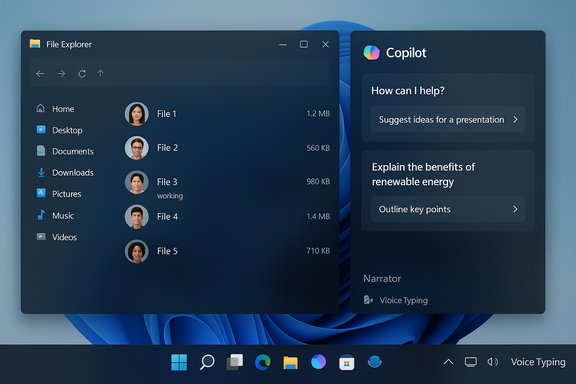Click the display icon in system tray
Screen dimensions: 576x384
pyautogui.click(x=471, y=362)
